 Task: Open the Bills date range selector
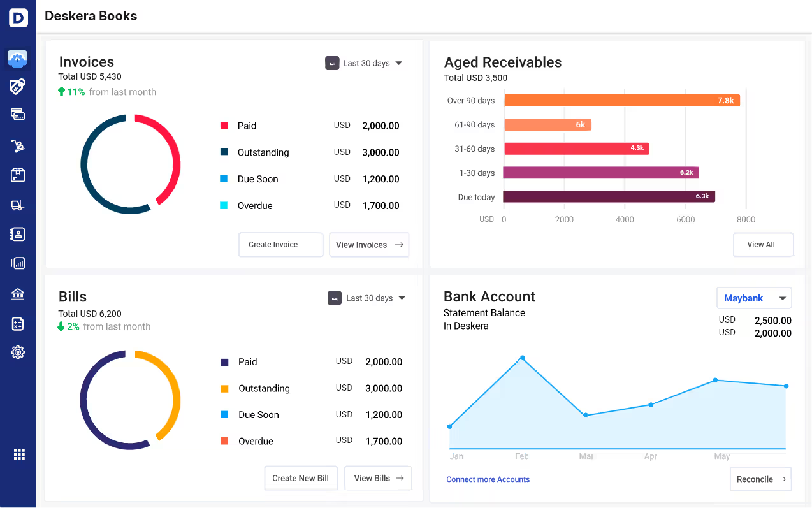tap(367, 298)
